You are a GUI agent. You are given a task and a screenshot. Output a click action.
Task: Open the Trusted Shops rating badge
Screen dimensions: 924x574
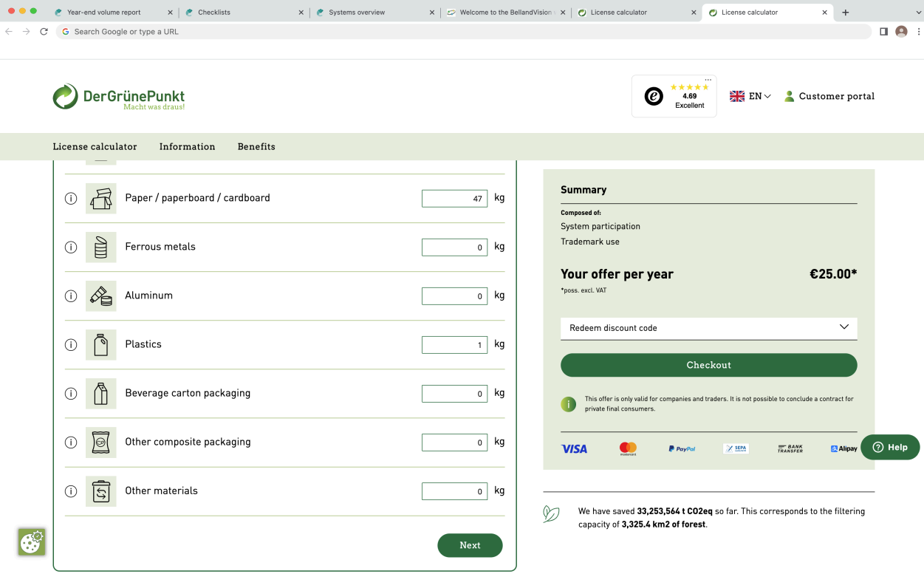[674, 97]
